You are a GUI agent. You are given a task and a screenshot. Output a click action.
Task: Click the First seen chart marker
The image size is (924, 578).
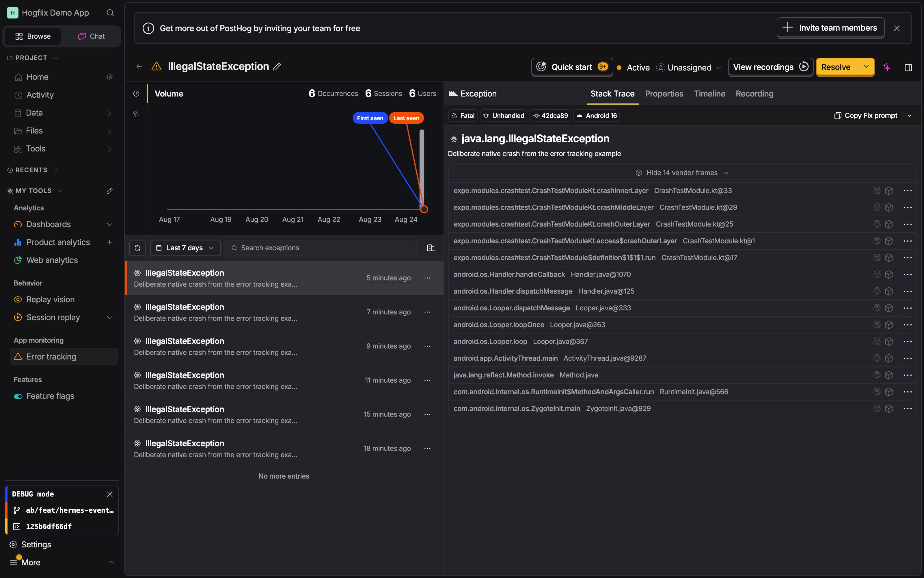click(370, 118)
